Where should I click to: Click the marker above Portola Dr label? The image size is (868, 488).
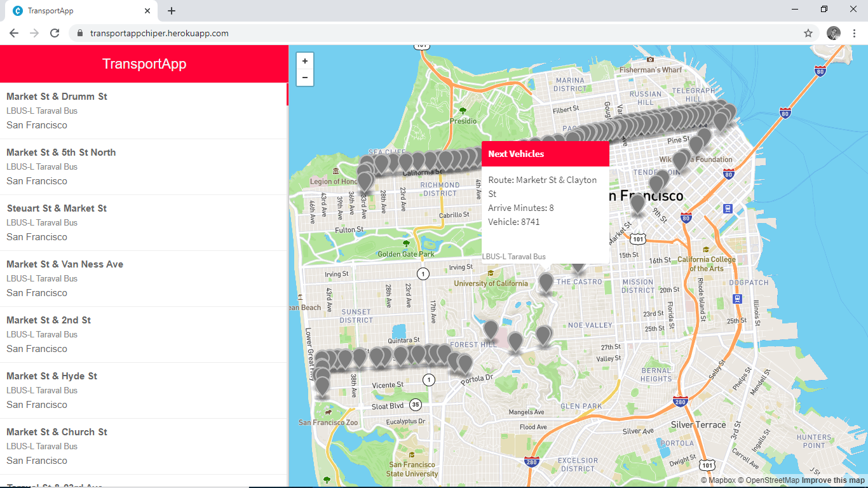[465, 363]
